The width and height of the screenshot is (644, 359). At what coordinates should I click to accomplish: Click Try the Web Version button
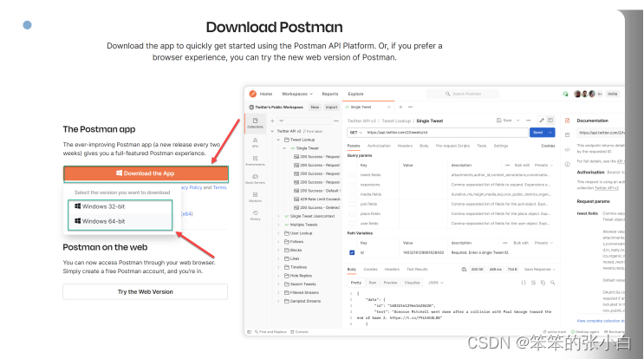[x=133, y=292]
